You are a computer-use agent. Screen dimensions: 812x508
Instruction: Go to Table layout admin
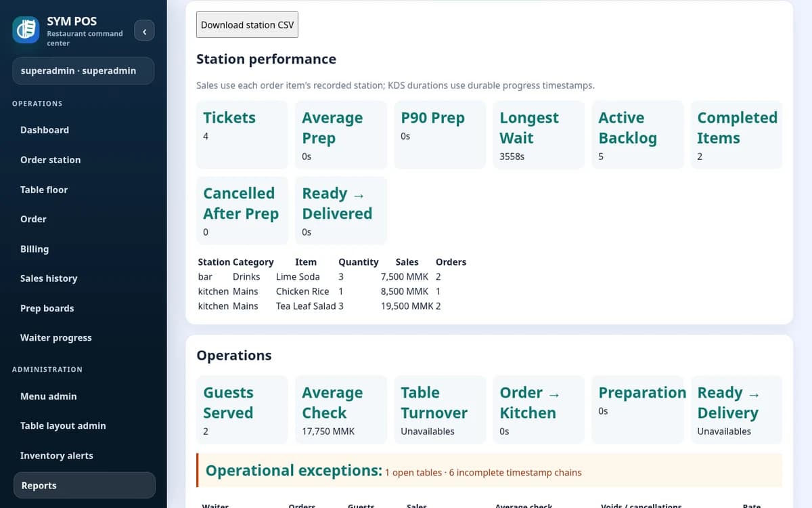tap(84, 425)
